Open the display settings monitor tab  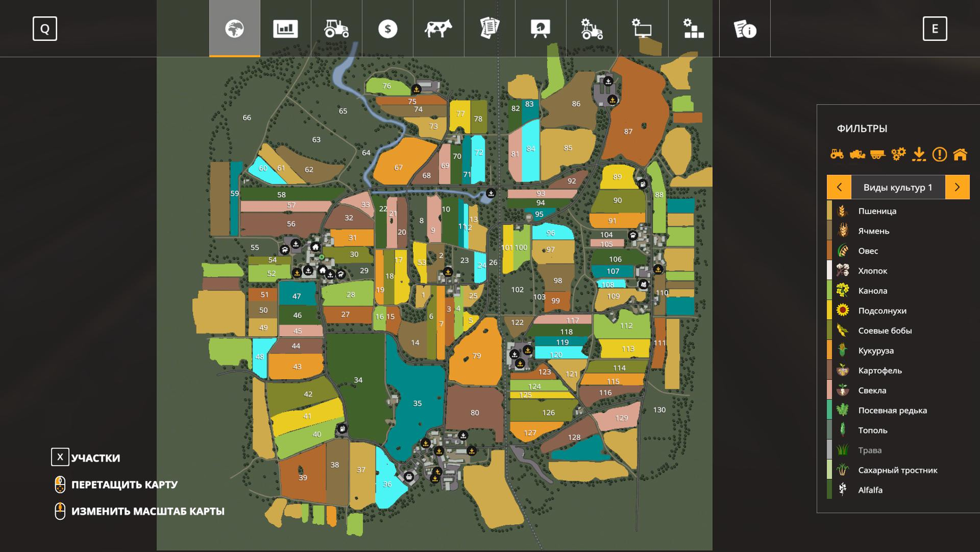click(642, 28)
